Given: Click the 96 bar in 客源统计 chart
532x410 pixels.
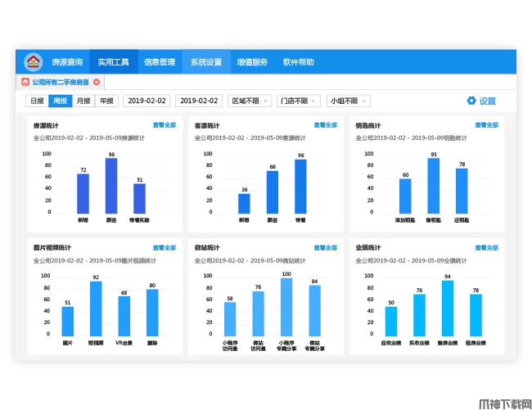Looking at the screenshot, I should pos(300,187).
